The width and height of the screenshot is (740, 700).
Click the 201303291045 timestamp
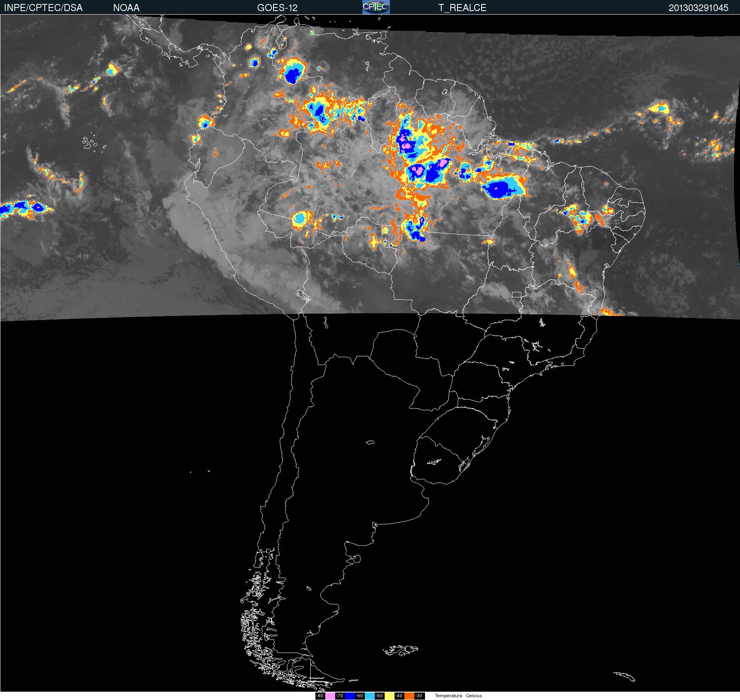(698, 8)
